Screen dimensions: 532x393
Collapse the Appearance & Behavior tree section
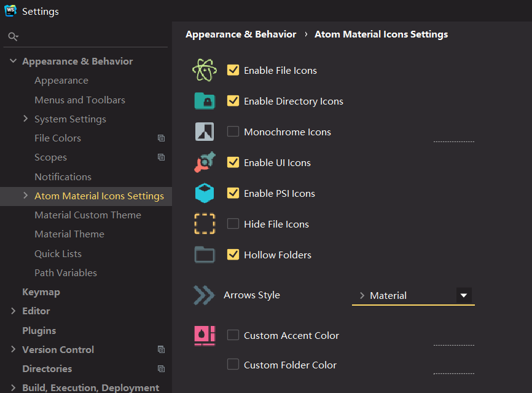pos(14,61)
